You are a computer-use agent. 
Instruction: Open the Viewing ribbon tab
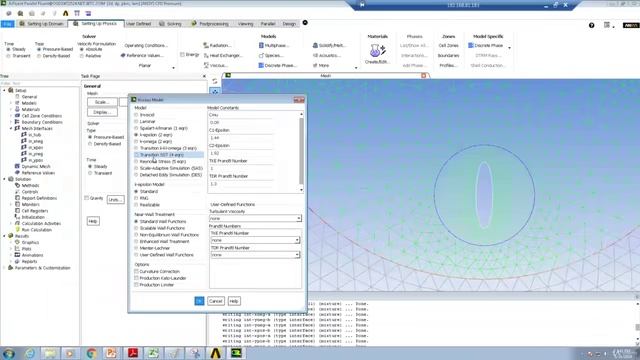(245, 24)
